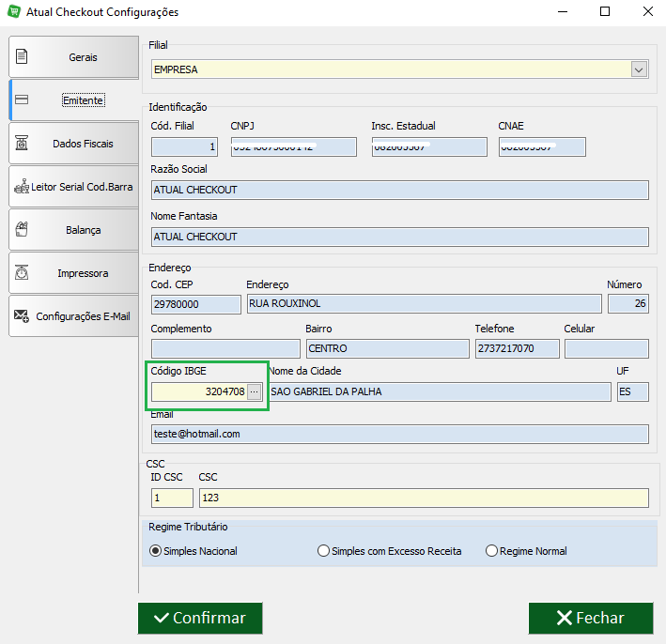Click the Filial EMPRESA combo box
The height and width of the screenshot is (644, 666).
click(x=399, y=69)
